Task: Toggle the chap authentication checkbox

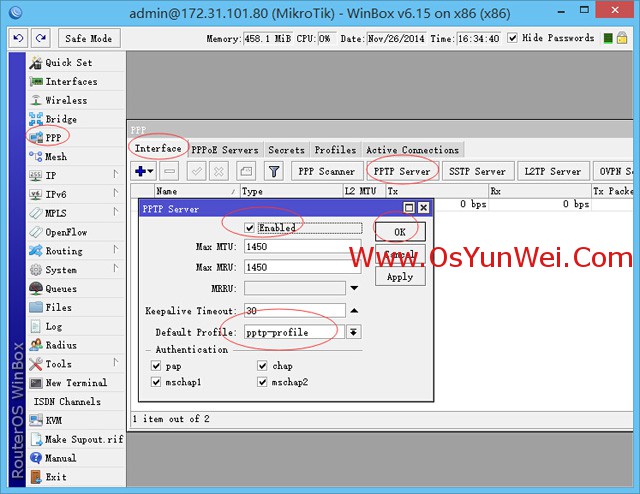Action: (x=262, y=365)
